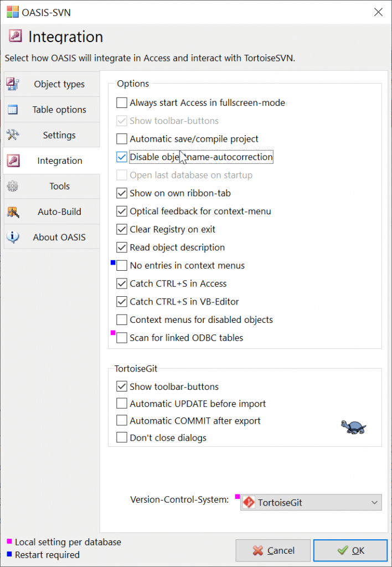Click the magenta Local setting legend square
Viewport: 392px width, 567px height.
tap(9, 542)
